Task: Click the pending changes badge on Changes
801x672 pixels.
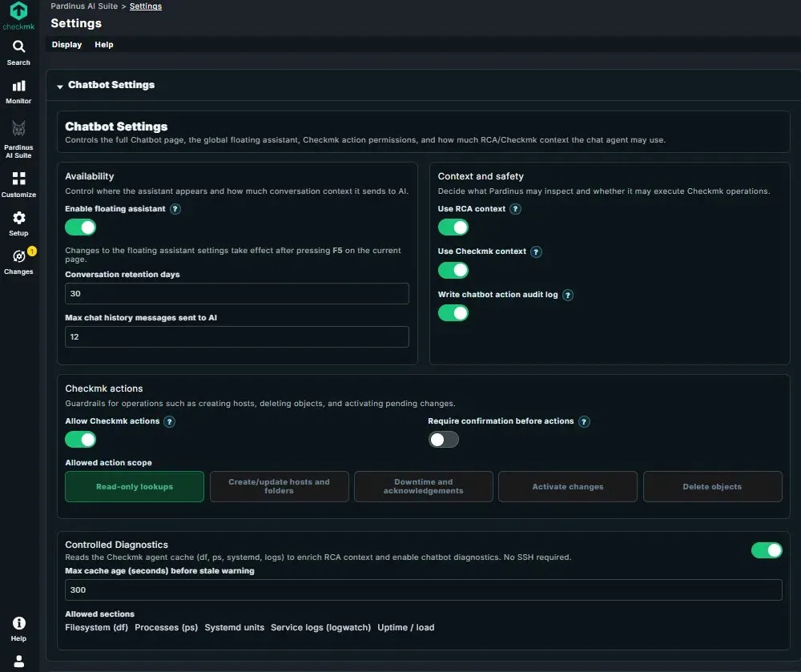Action: 32,251
